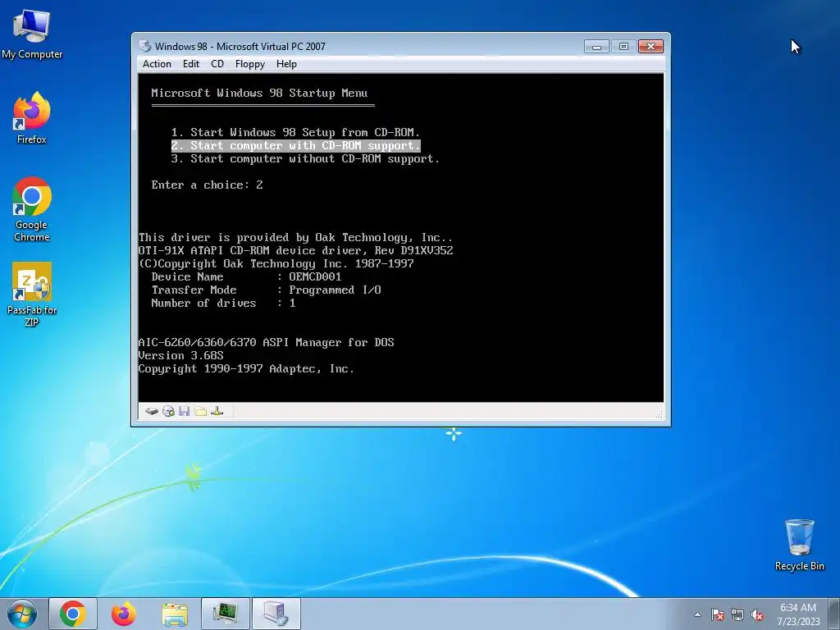Click highlighted 'Start computer with CD-ROM support' line
Screen dimensions: 840x630
(x=295, y=146)
